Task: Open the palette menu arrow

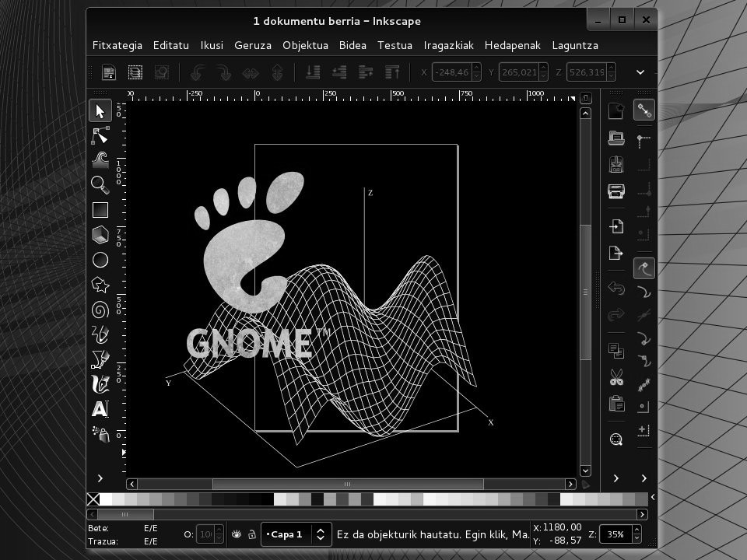Action: [653, 497]
